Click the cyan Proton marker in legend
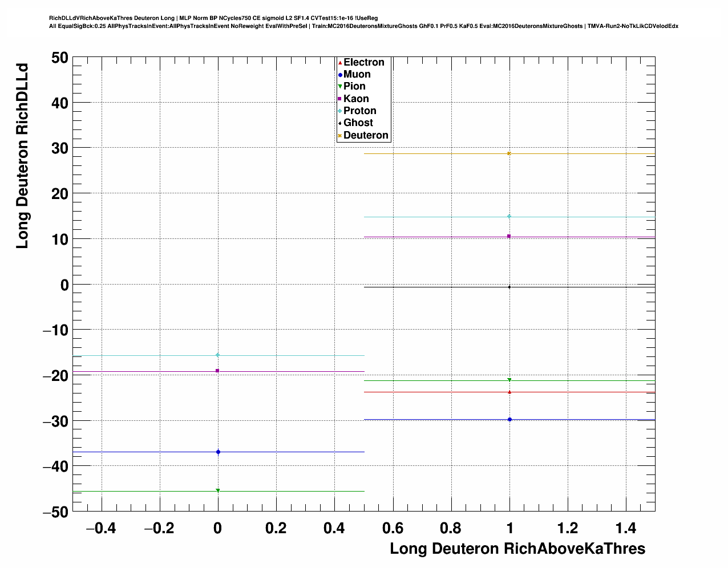This screenshot has width=728, height=568. pos(340,111)
